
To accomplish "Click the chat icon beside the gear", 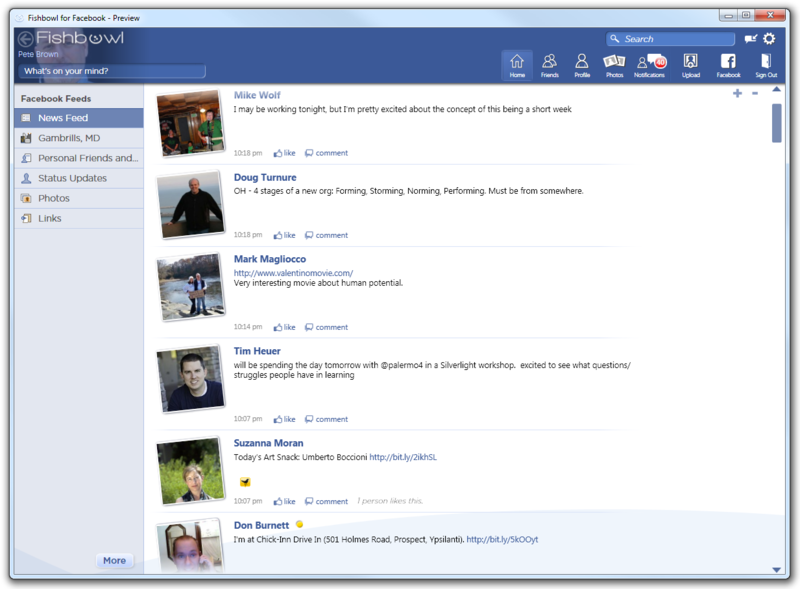I will click(750, 39).
